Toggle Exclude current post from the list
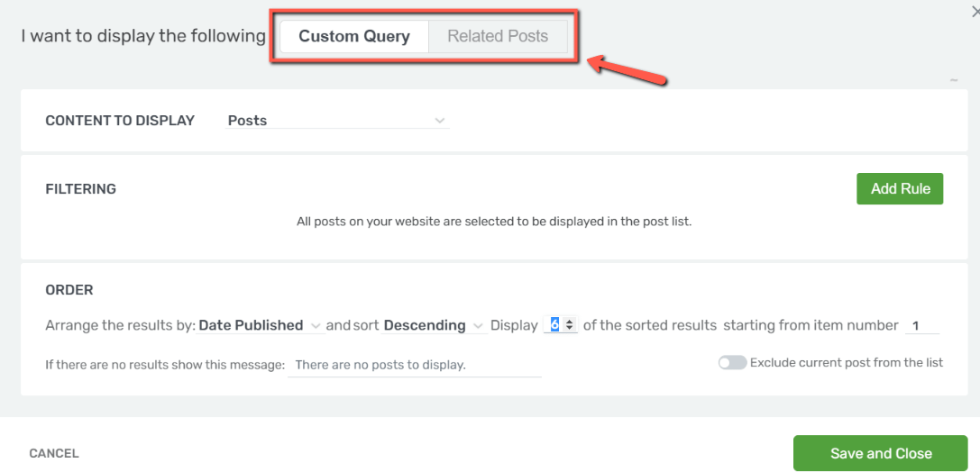 732,363
